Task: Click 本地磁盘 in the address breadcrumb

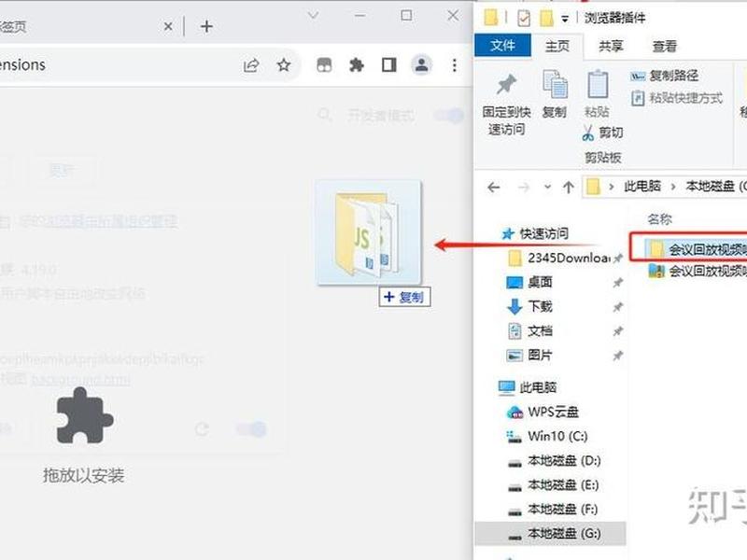Action: pos(710,186)
